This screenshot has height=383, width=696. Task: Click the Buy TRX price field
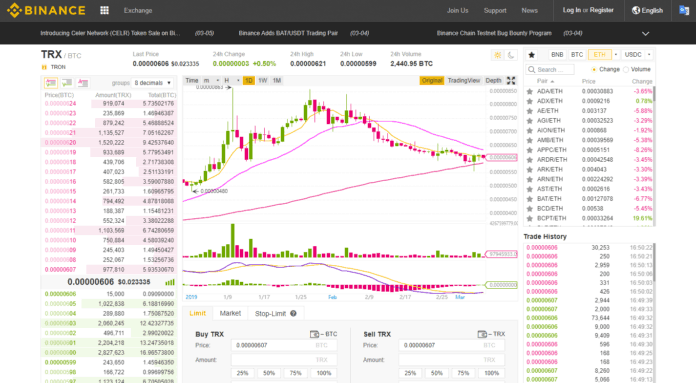(x=284, y=345)
